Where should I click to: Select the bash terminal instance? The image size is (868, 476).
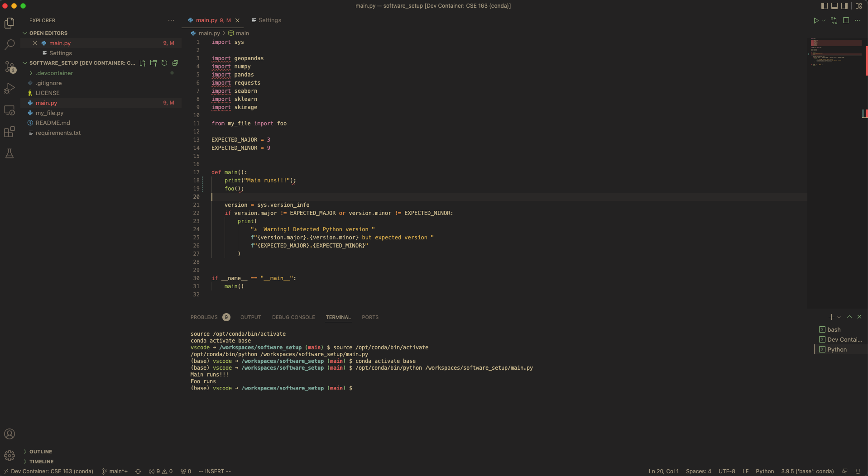pos(840,329)
